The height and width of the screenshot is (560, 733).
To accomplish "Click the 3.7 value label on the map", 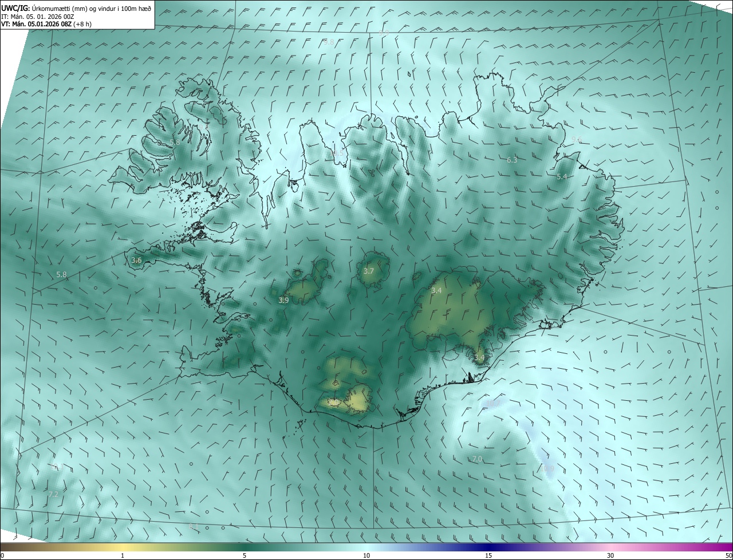I will [368, 271].
